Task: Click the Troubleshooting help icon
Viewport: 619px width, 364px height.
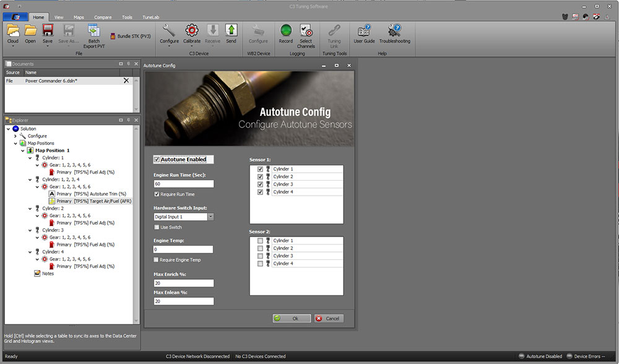Action: click(394, 30)
